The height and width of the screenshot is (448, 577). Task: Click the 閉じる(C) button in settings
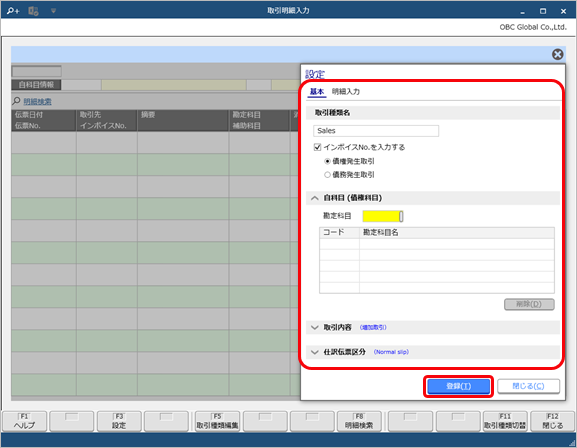point(528,386)
